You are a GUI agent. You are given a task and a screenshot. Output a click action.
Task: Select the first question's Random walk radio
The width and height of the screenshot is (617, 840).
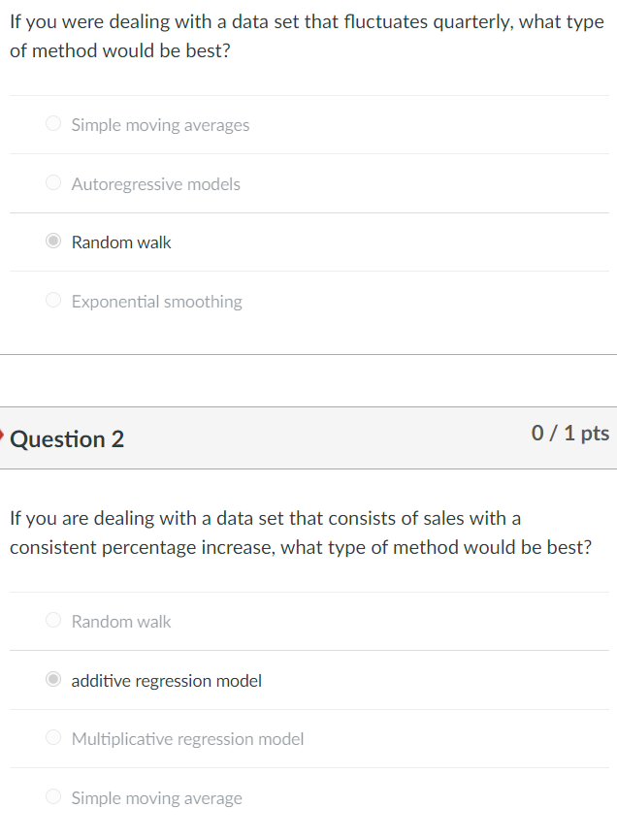(x=53, y=241)
